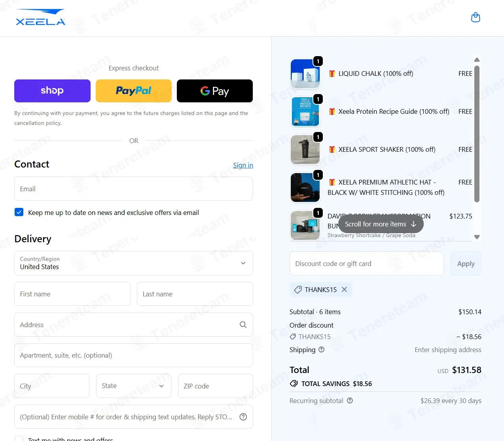Click the Sign in link
This screenshot has height=441, width=504.
[x=243, y=165]
